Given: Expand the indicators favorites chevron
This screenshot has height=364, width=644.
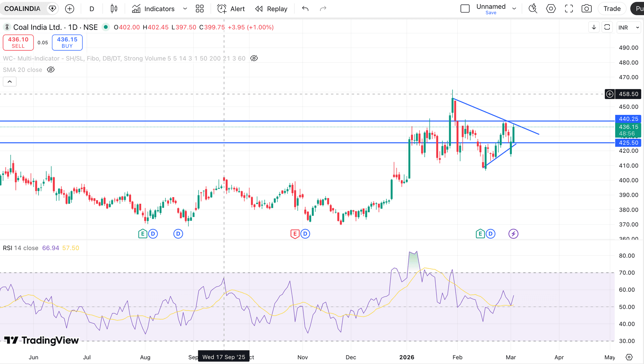Looking at the screenshot, I should coord(185,9).
